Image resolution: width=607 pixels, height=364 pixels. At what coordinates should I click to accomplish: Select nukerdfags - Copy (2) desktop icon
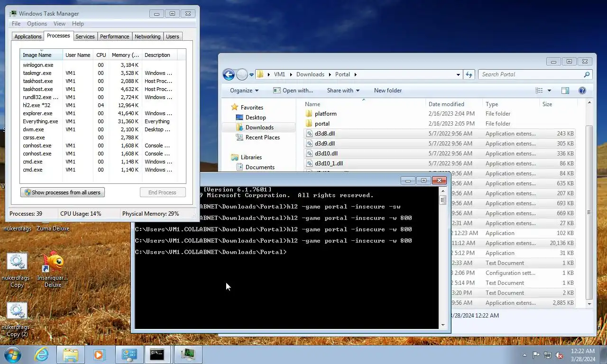pos(17,320)
